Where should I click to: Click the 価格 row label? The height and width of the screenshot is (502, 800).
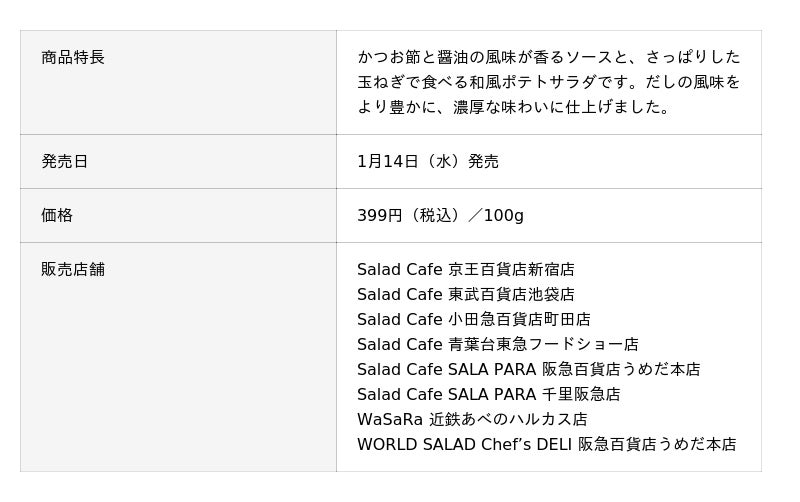(57, 216)
